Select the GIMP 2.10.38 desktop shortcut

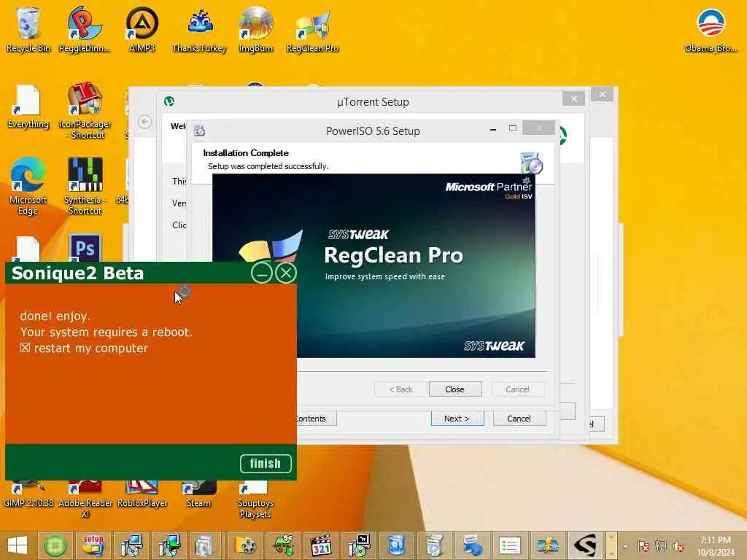28,495
